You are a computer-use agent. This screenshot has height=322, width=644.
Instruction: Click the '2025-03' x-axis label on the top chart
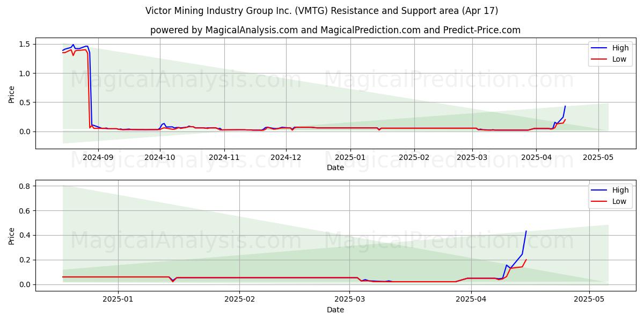(472, 158)
